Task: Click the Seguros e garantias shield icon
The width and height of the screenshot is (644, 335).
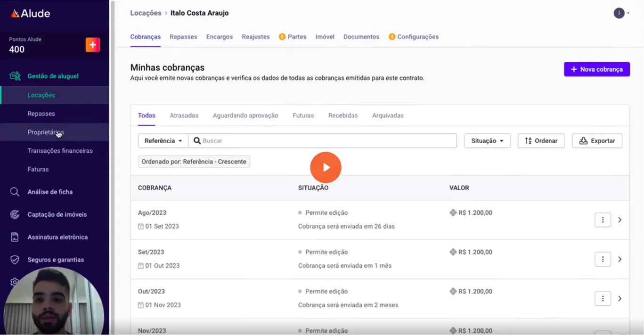Action: click(x=15, y=260)
